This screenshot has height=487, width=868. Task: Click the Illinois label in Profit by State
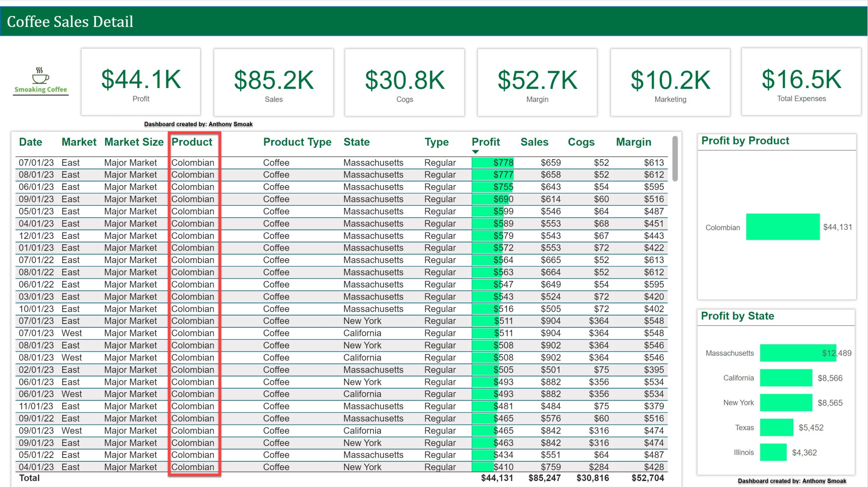(743, 452)
